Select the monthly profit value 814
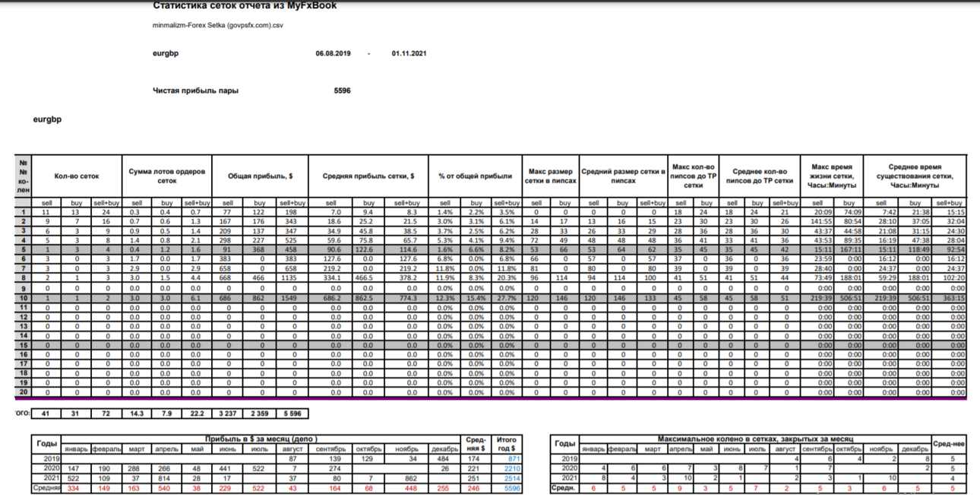Image resolution: width=980 pixels, height=495 pixels. (x=166, y=478)
